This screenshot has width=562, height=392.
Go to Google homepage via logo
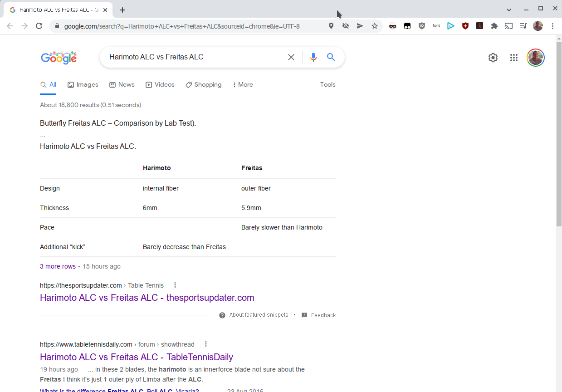click(x=59, y=58)
